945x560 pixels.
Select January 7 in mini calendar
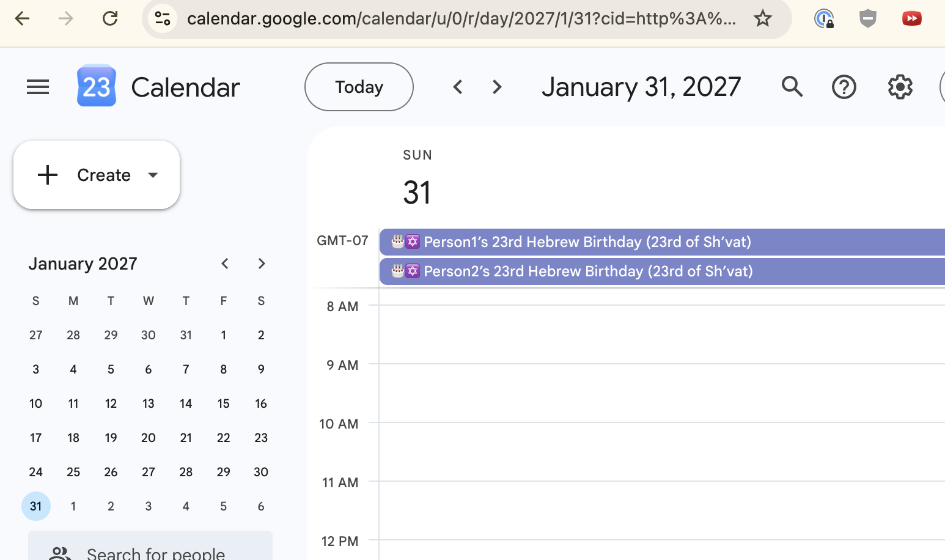[186, 369]
